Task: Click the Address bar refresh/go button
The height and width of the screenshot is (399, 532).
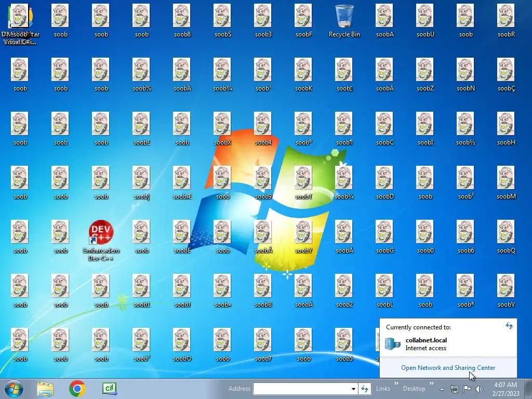Action: click(365, 389)
